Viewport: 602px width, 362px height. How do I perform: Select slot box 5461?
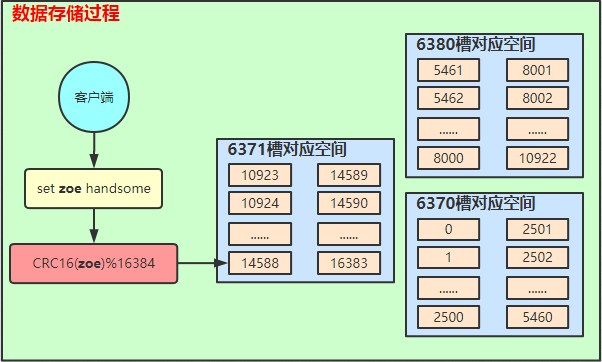[x=448, y=70]
